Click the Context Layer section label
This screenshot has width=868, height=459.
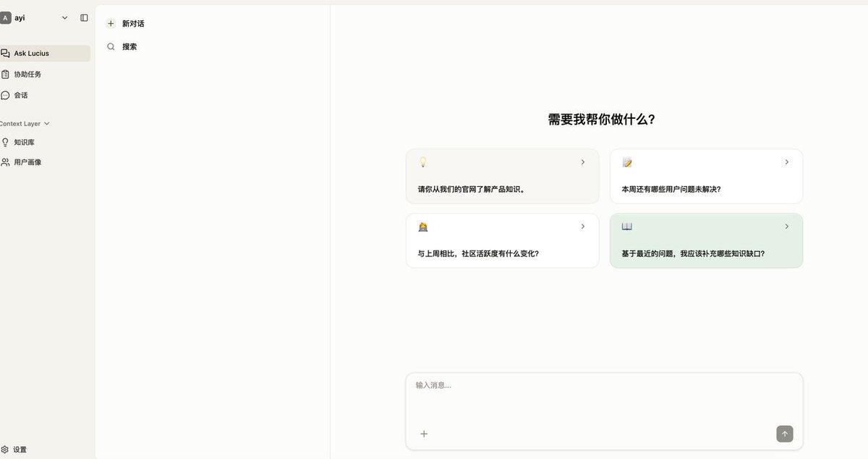point(20,124)
